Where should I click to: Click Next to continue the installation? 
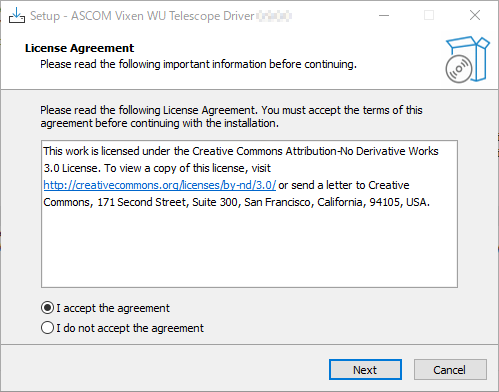click(x=365, y=370)
